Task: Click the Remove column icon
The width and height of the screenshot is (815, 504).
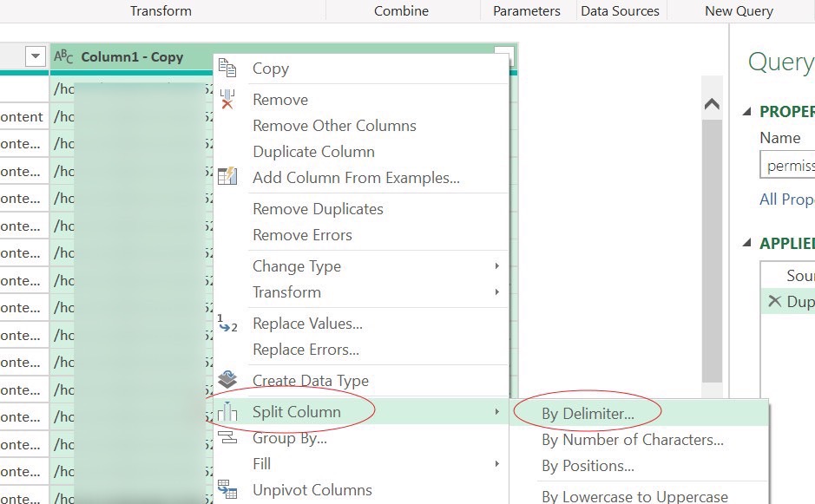Action: [227, 99]
